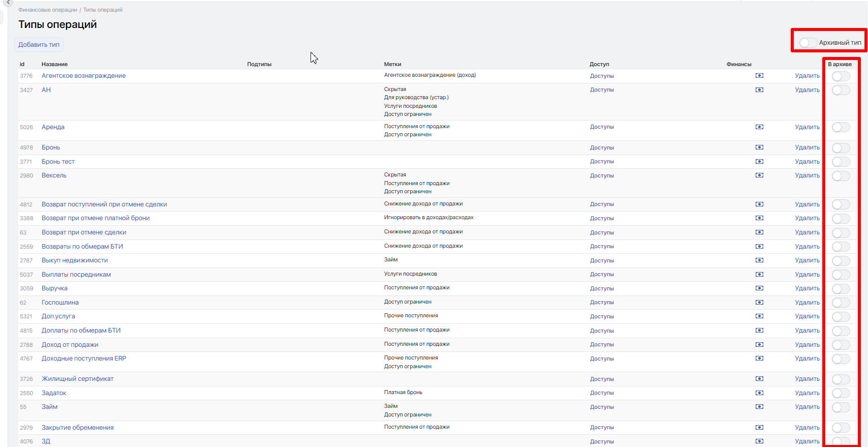Archive the Займ operation type
Viewport: 868px width, 447px height.
[841, 407]
